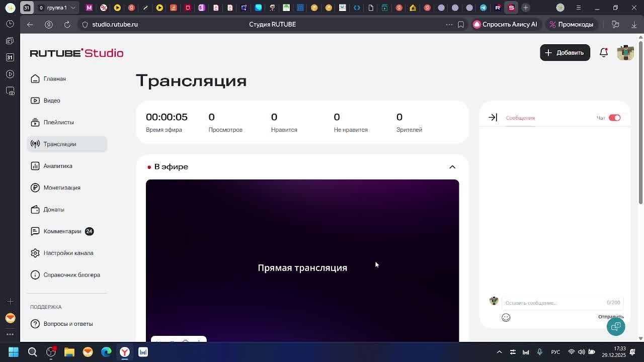
Task: Launch Microsoft Edge from the taskbar
Action: tap(106, 352)
